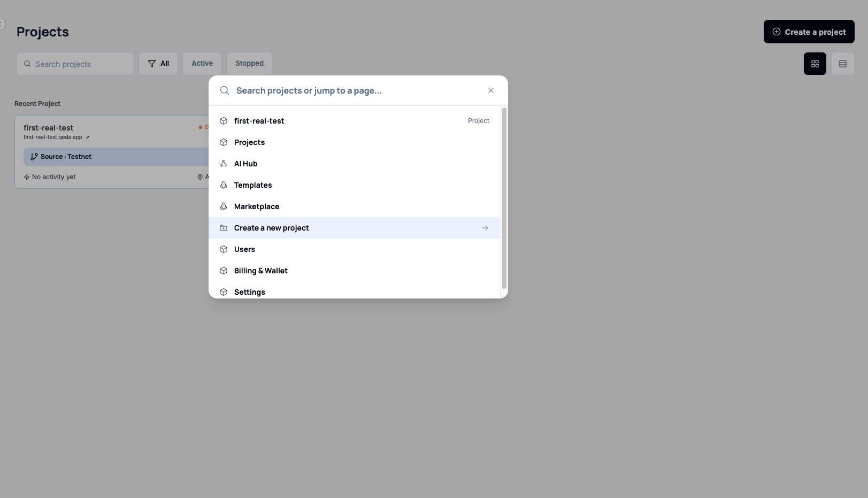The image size is (868, 498).
Task: Click the magnifier icon in the command palette
Action: pos(225,90)
